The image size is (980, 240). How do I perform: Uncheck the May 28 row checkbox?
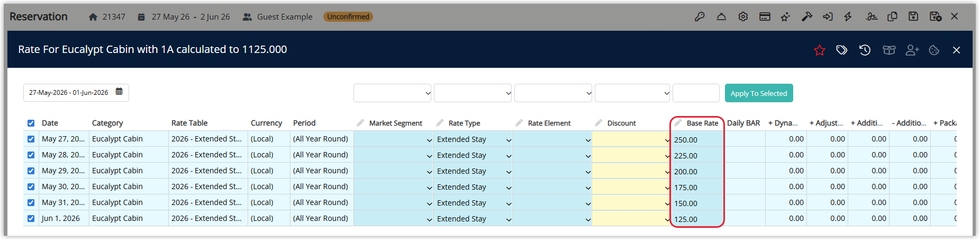tap(31, 155)
